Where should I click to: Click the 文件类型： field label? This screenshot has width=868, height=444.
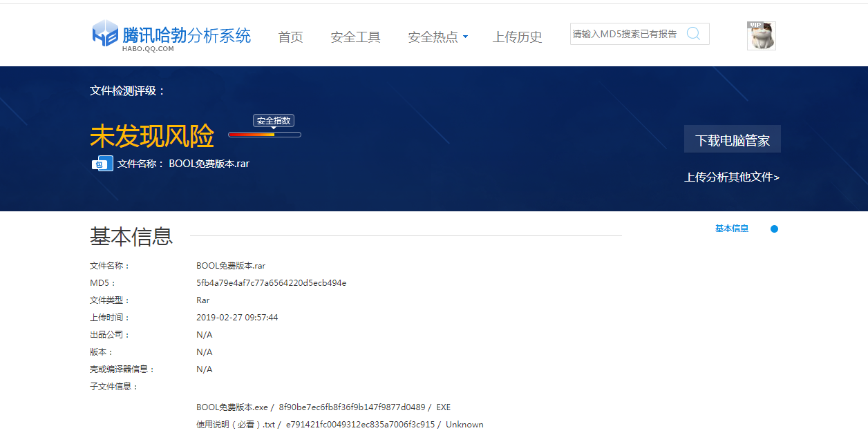tap(110, 300)
